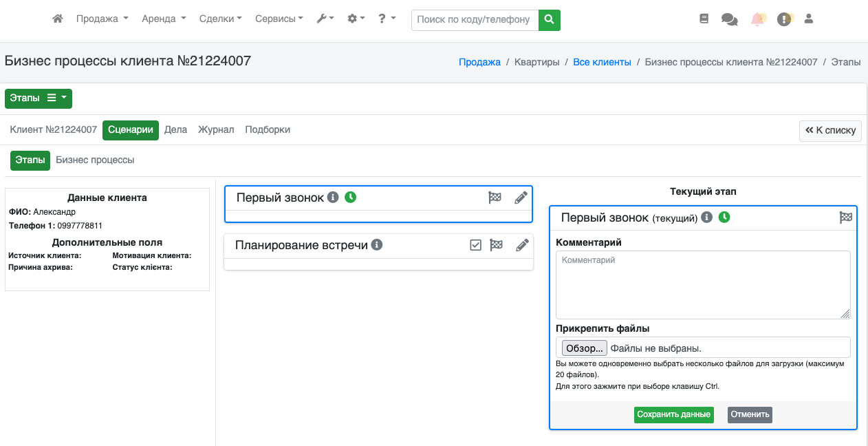Image resolution: width=868 pixels, height=446 pixels.
Task: Expand the green Этапы dropdown button
Action: click(x=39, y=98)
